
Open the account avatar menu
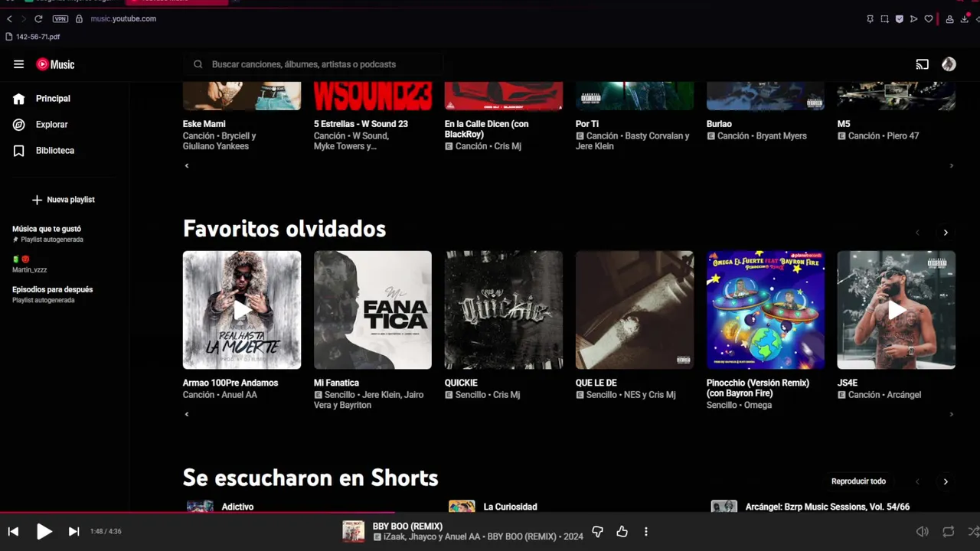[x=949, y=64]
